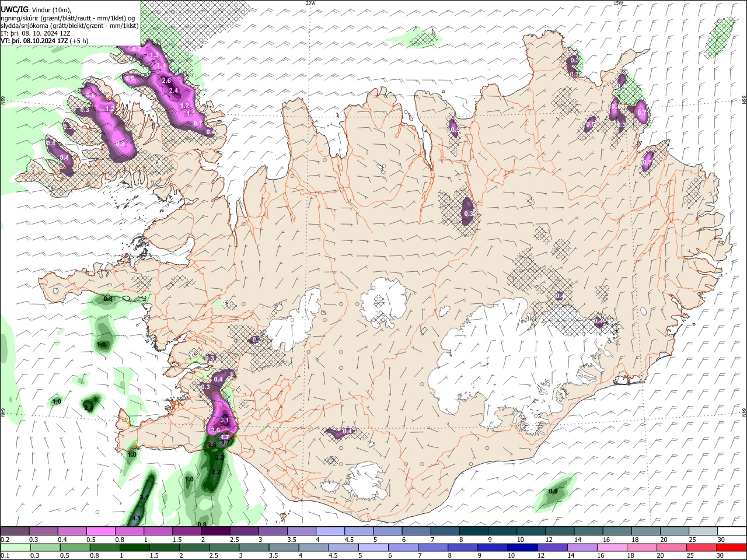Click the 'rigning/skúrir' legend description line

tap(68, 18)
